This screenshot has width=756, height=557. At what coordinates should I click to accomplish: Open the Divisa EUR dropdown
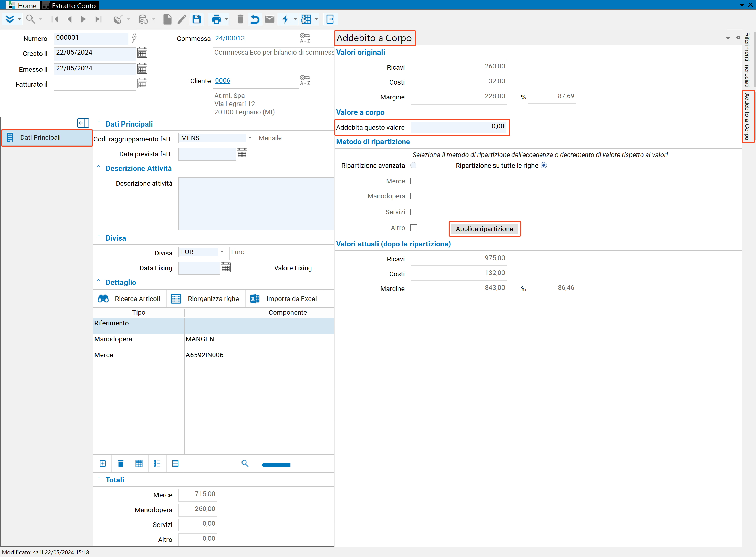(x=222, y=252)
